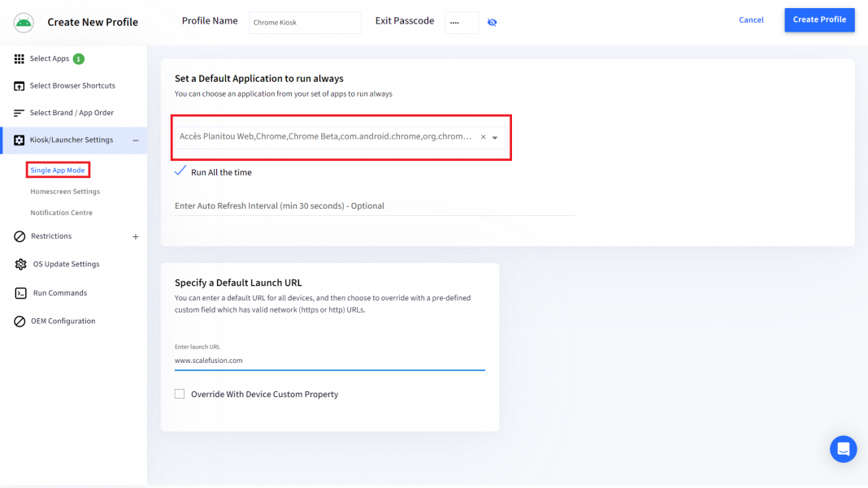Open the support chat bubble
This screenshot has height=488, width=868.
click(843, 449)
